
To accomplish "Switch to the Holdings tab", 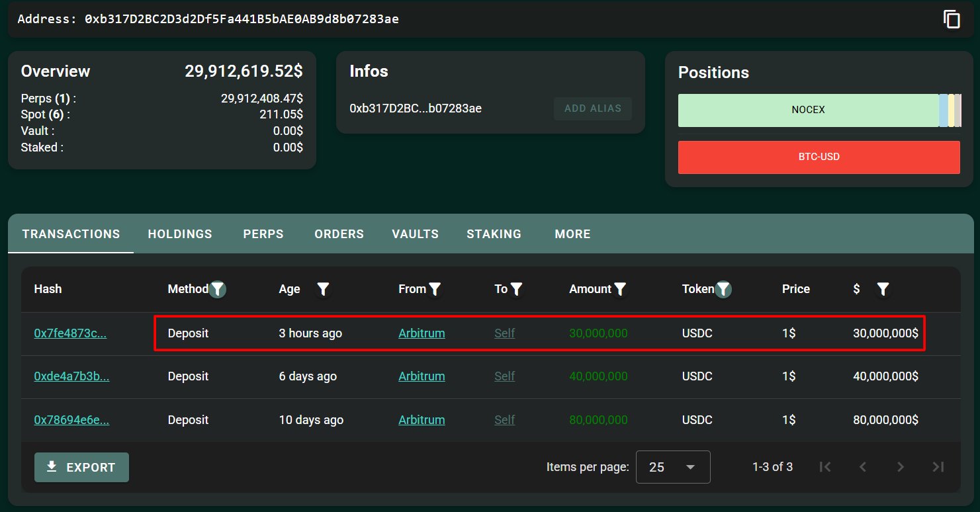I will [x=180, y=234].
